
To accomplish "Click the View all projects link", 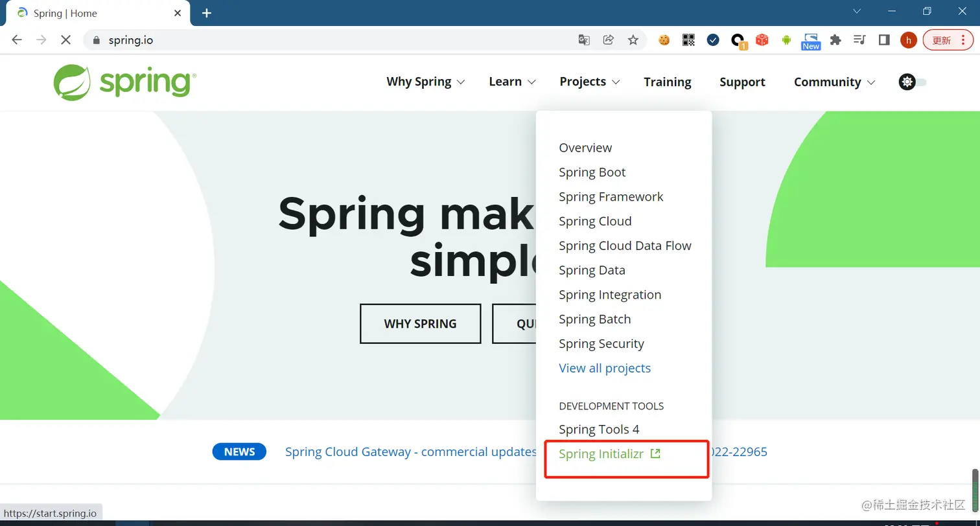I will 605,368.
